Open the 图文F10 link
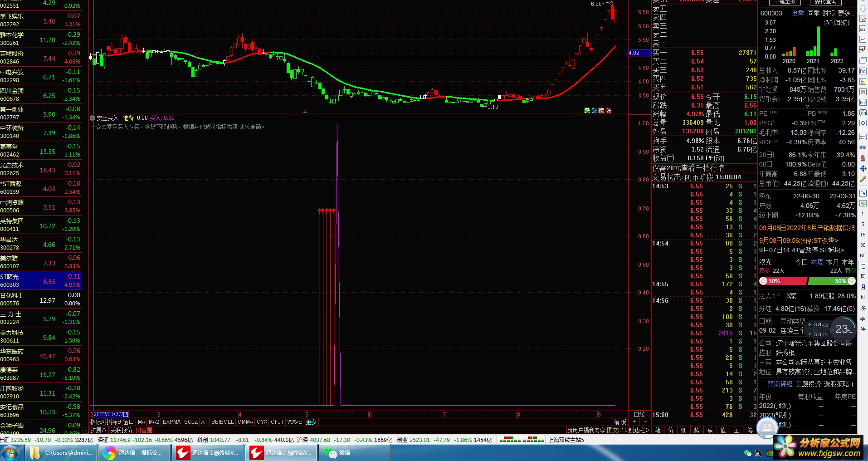 click(617, 430)
